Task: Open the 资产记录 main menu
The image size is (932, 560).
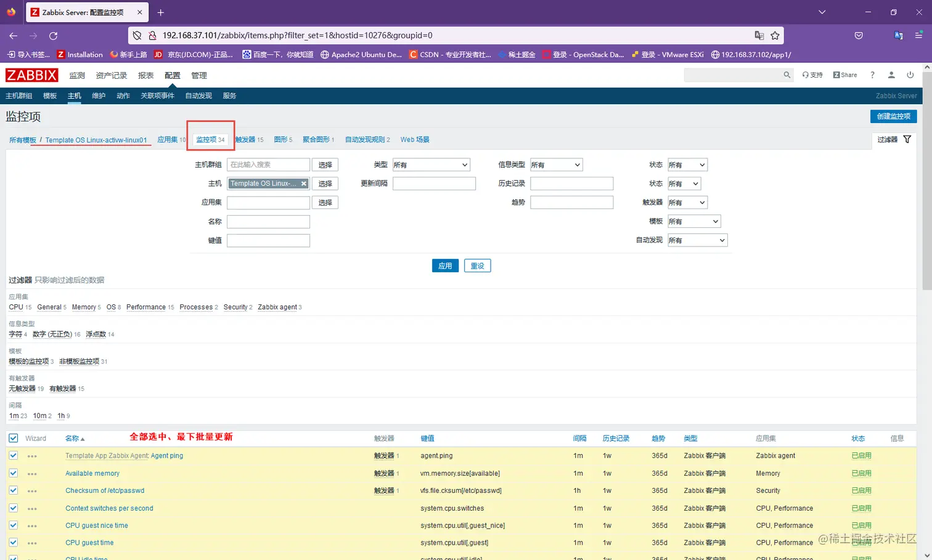Action: [x=112, y=75]
